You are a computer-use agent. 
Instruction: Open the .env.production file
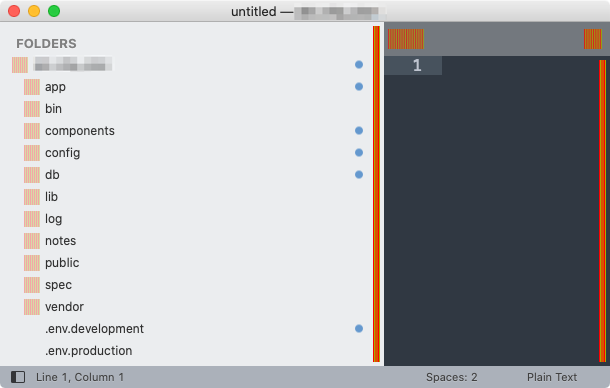click(x=89, y=351)
